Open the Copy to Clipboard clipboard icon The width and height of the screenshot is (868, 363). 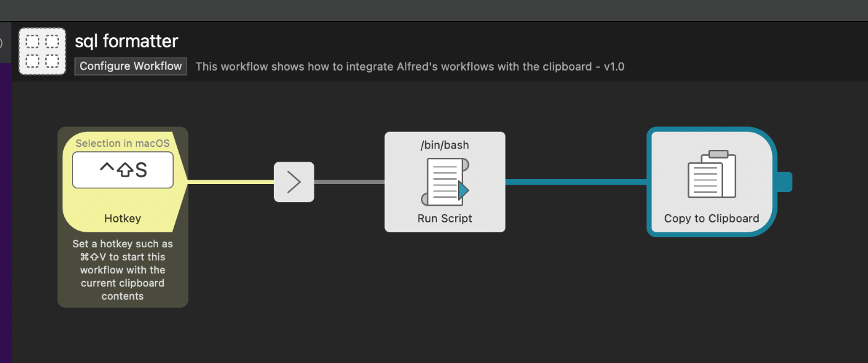[711, 180]
